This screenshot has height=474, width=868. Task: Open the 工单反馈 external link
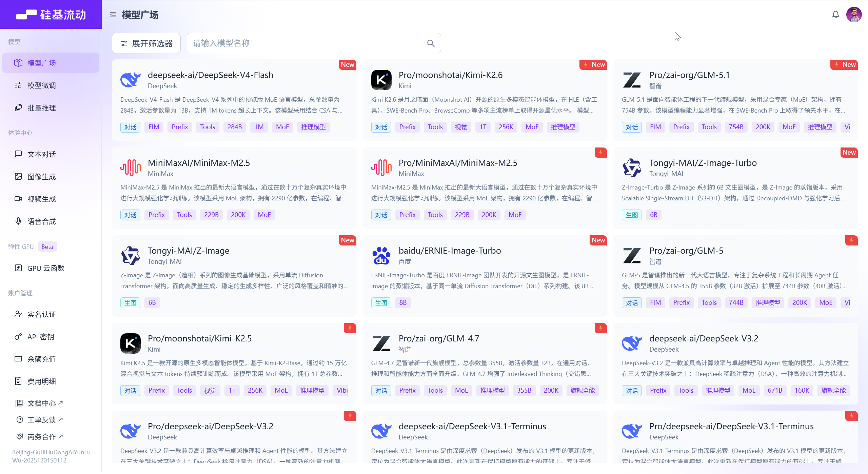[40, 420]
